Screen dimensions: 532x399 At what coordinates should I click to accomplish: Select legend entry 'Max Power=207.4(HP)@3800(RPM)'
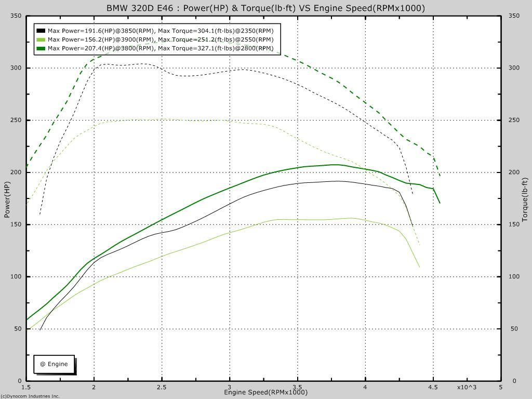point(101,48)
